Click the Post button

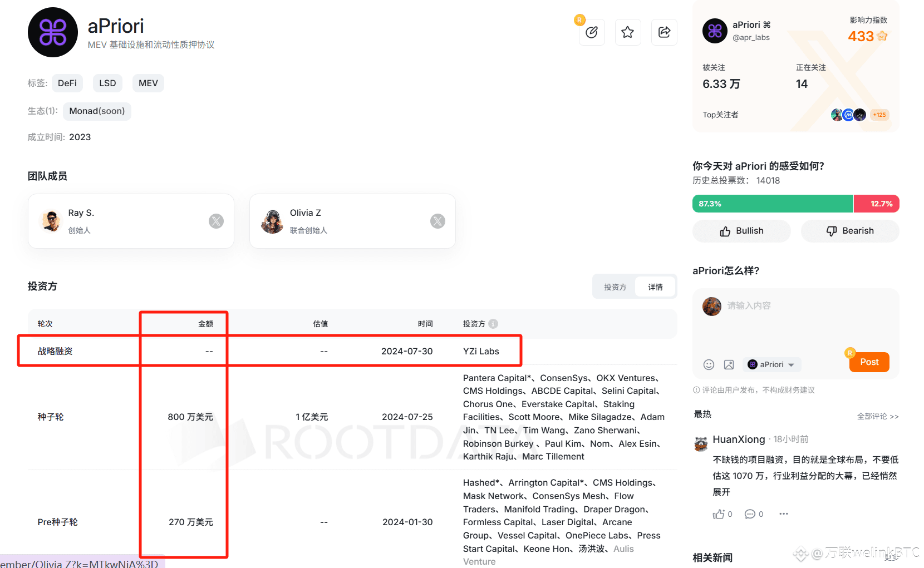[x=868, y=362]
